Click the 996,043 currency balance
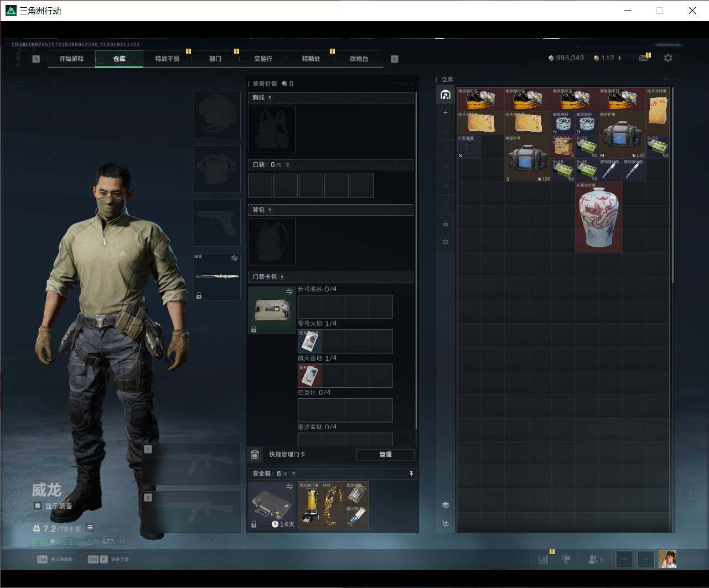 (566, 58)
